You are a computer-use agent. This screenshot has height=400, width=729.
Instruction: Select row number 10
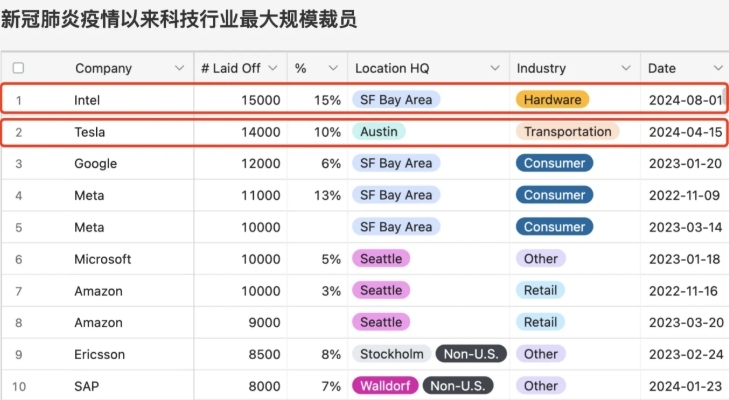19,387
